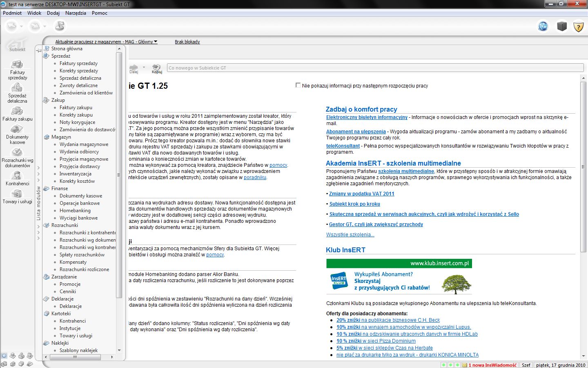Open 'Subiekt krok po kroku' link
Viewport: 588px width, 368px height.
(x=355, y=204)
